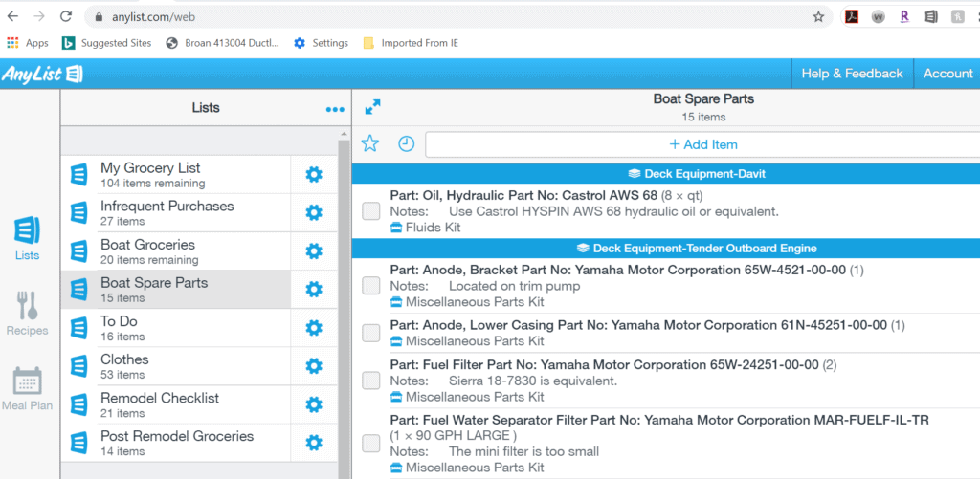Click Deck Equipment-Tender Outboard Engine category header

pos(666,248)
